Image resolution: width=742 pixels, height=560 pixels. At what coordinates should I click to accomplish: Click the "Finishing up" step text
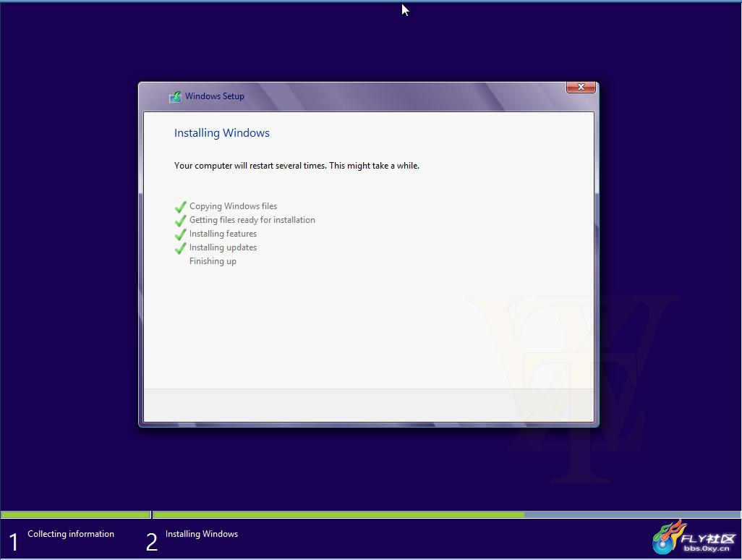(213, 261)
